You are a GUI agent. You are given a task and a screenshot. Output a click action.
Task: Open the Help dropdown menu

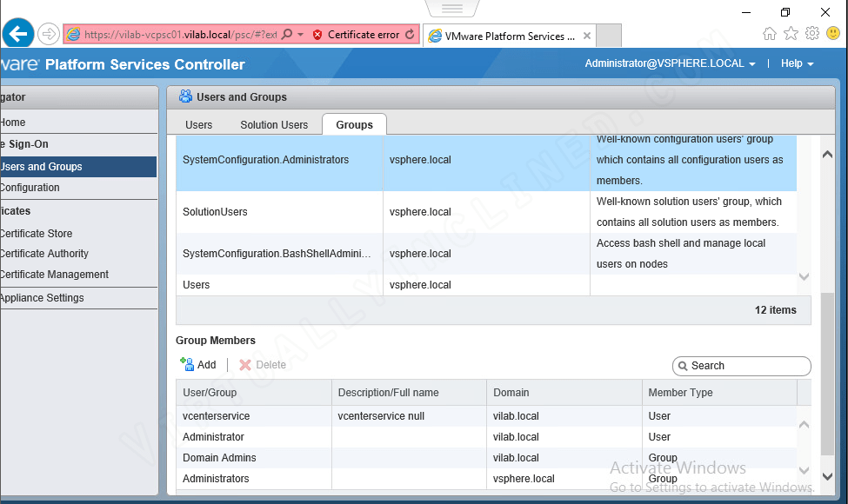[x=798, y=63]
